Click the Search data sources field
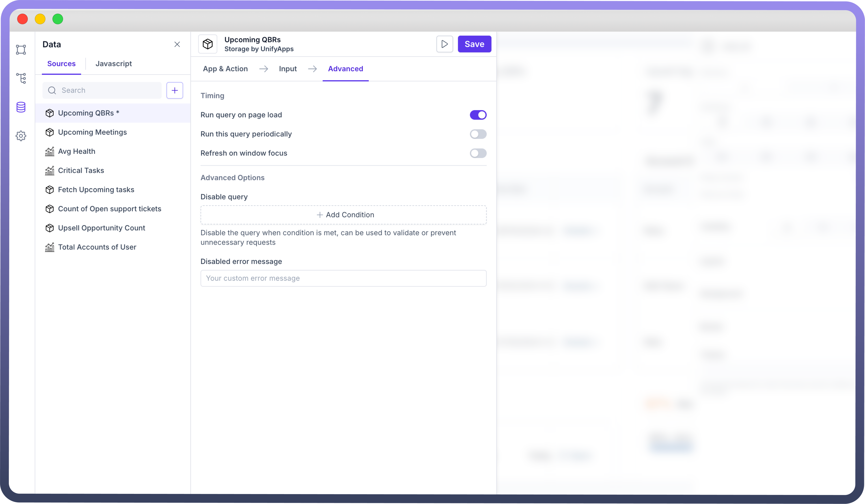This screenshot has width=865, height=504. click(106, 90)
